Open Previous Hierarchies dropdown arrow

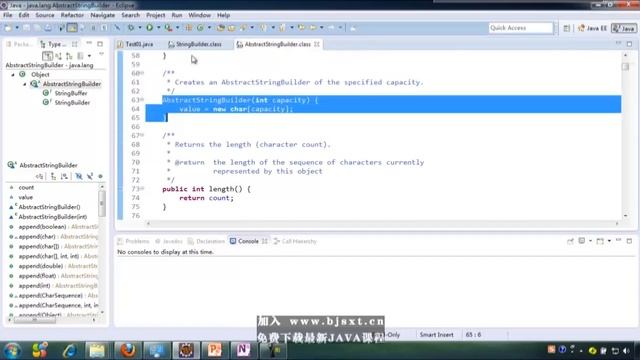point(89,56)
